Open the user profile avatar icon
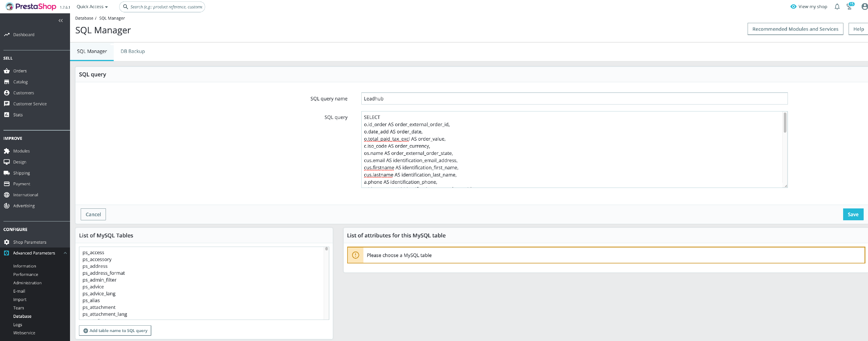Image resolution: width=868 pixels, height=341 pixels. coord(864,7)
